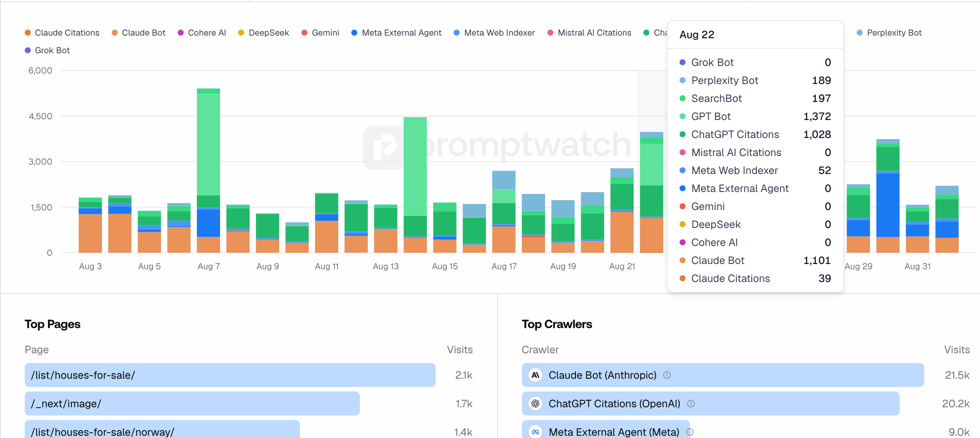Viewport: 980px width, 438px height.
Task: Click the OpenAI logo icon
Action: [535, 403]
